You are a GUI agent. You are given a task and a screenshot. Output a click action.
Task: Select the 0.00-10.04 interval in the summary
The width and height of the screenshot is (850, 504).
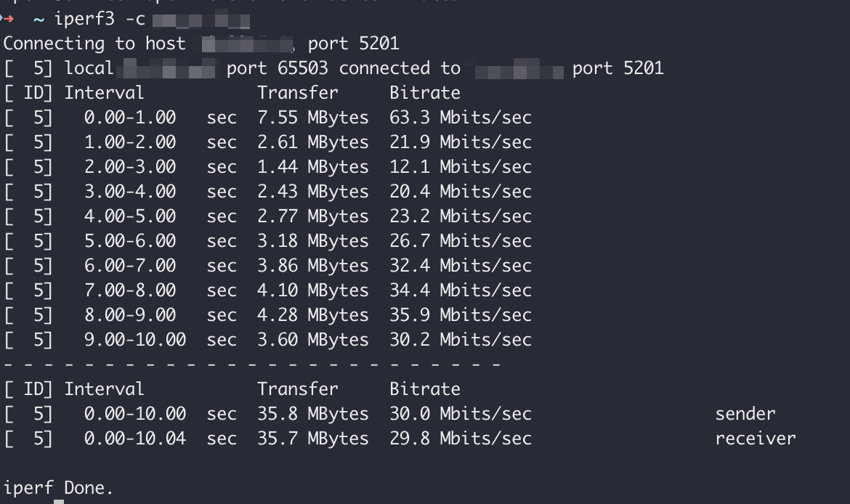pyautogui.click(x=135, y=439)
